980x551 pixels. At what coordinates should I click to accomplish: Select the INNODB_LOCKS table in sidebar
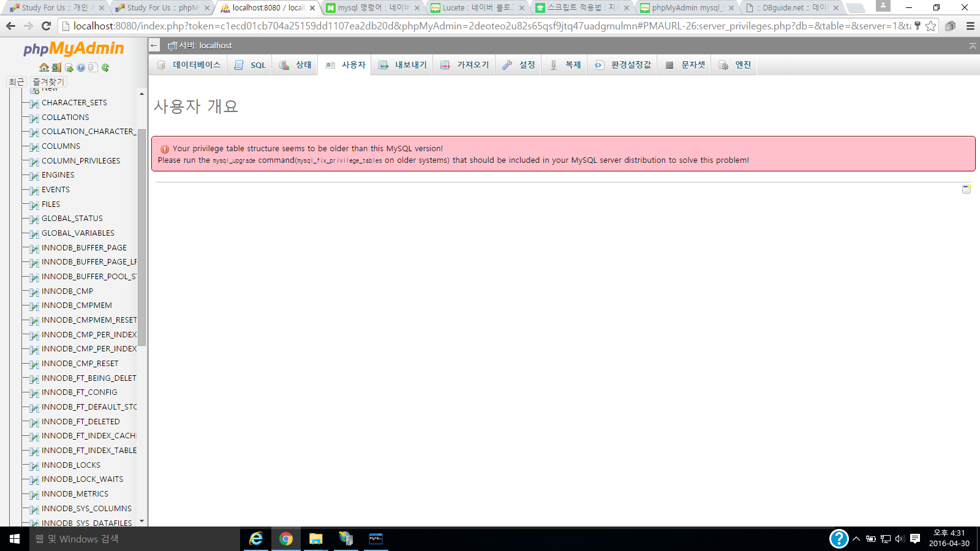(70, 465)
